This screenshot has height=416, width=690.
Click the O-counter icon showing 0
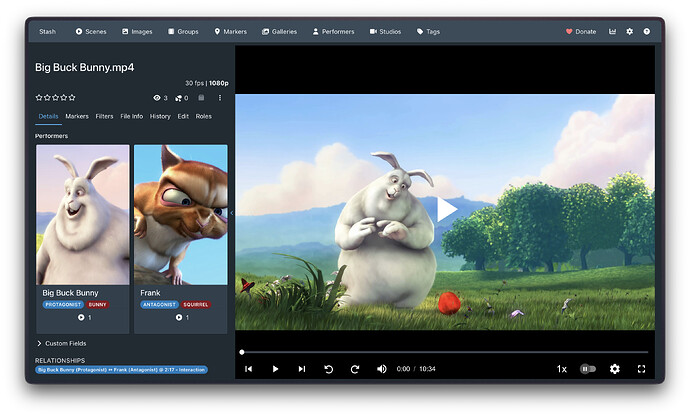[179, 98]
